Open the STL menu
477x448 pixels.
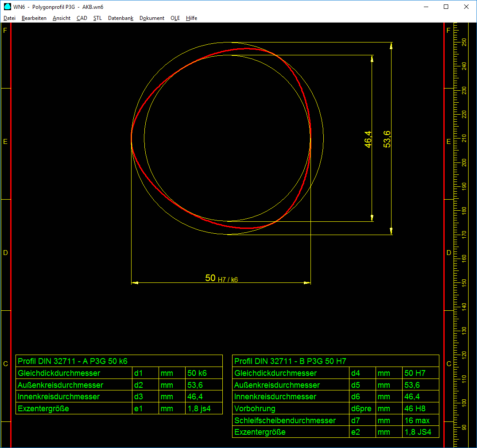point(97,18)
